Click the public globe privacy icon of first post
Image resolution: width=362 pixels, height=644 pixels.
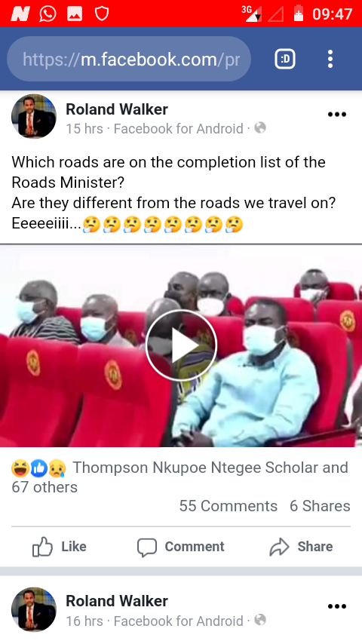coord(260,128)
